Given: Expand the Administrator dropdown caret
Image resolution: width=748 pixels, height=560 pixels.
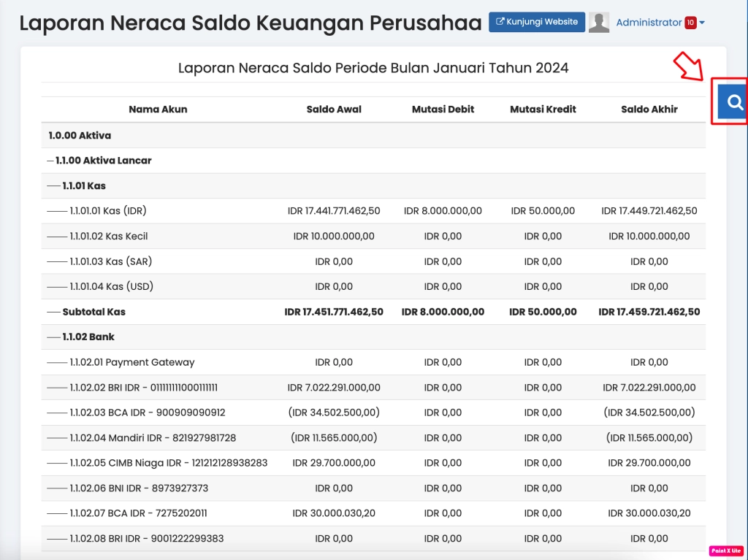Looking at the screenshot, I should click(x=702, y=23).
